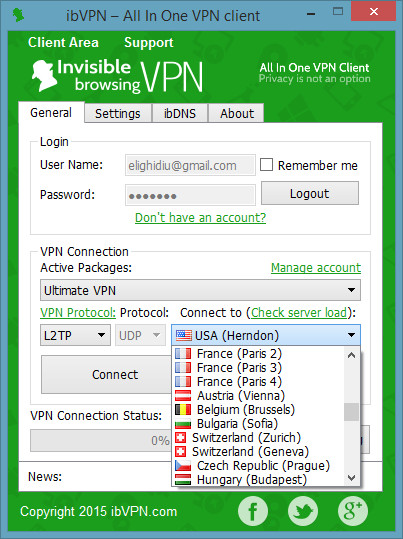Click the server list scroll down arrow

[x=351, y=478]
